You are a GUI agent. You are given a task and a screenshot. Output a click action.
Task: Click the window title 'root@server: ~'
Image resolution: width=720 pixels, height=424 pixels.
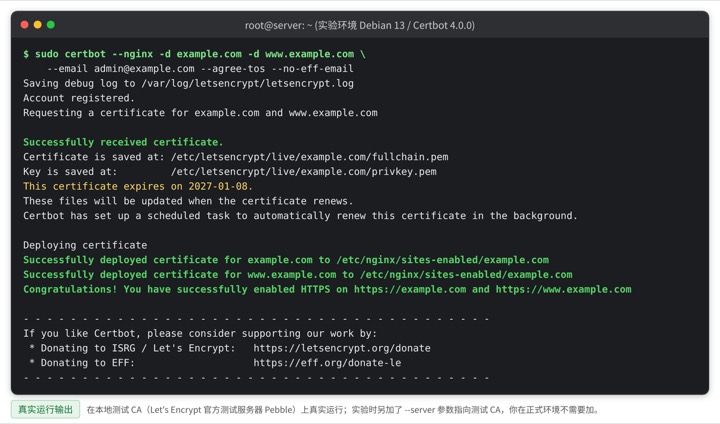coord(360,25)
